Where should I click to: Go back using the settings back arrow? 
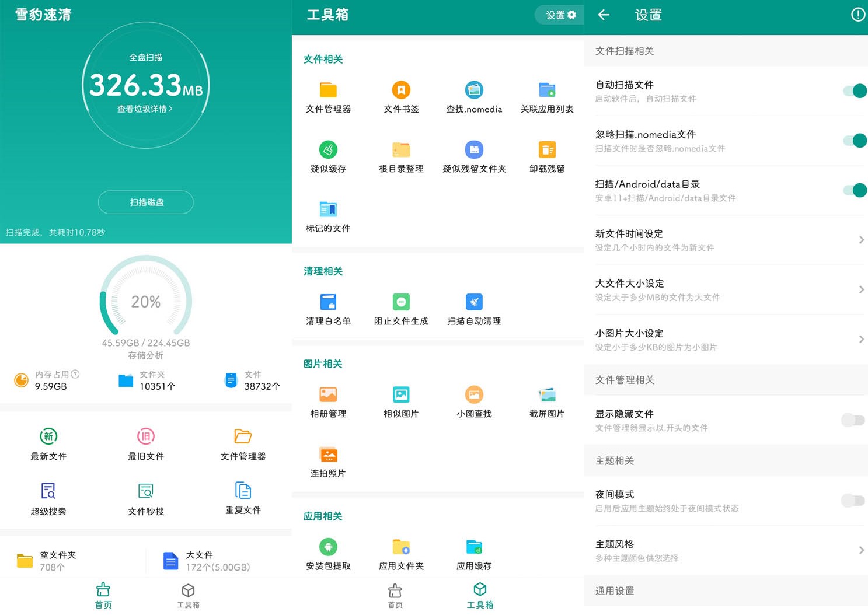604,15
